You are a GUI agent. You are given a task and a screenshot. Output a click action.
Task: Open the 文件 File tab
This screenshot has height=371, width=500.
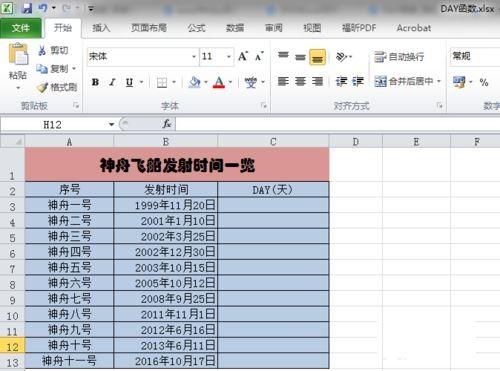21,28
